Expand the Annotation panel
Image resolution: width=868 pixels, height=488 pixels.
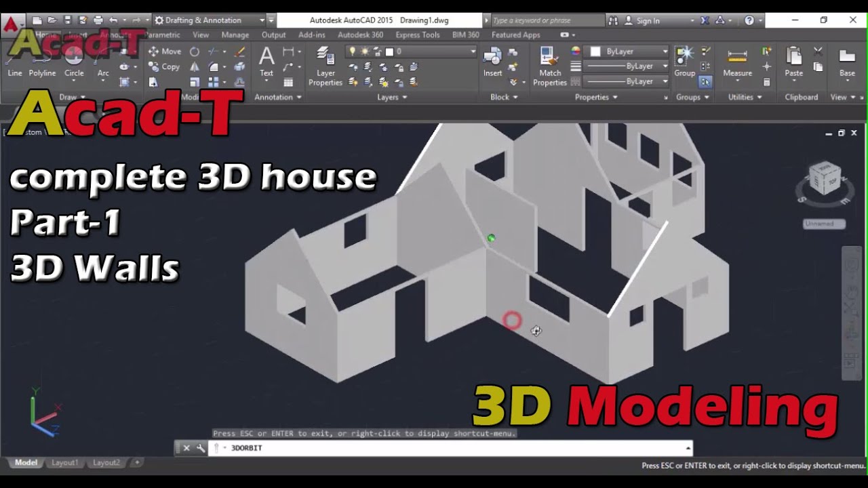coord(278,97)
